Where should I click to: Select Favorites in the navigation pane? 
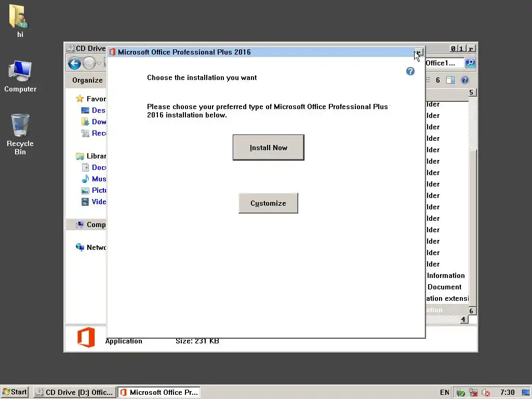(x=91, y=99)
